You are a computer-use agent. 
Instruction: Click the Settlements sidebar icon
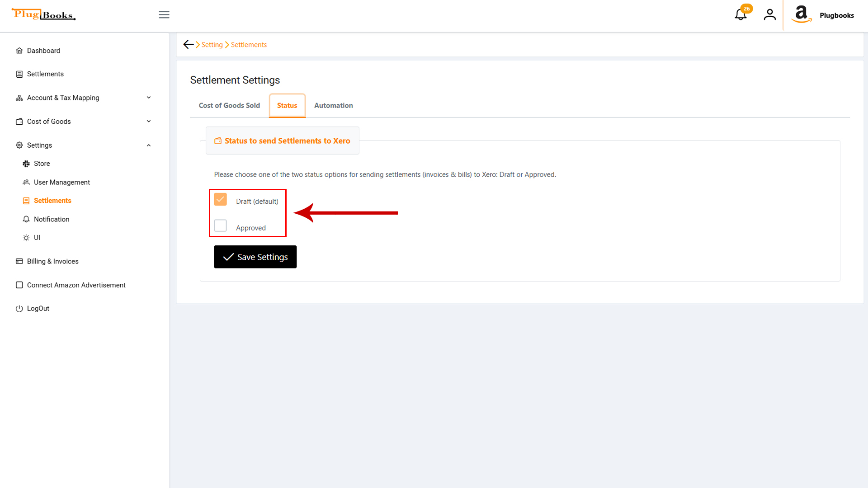coord(19,74)
